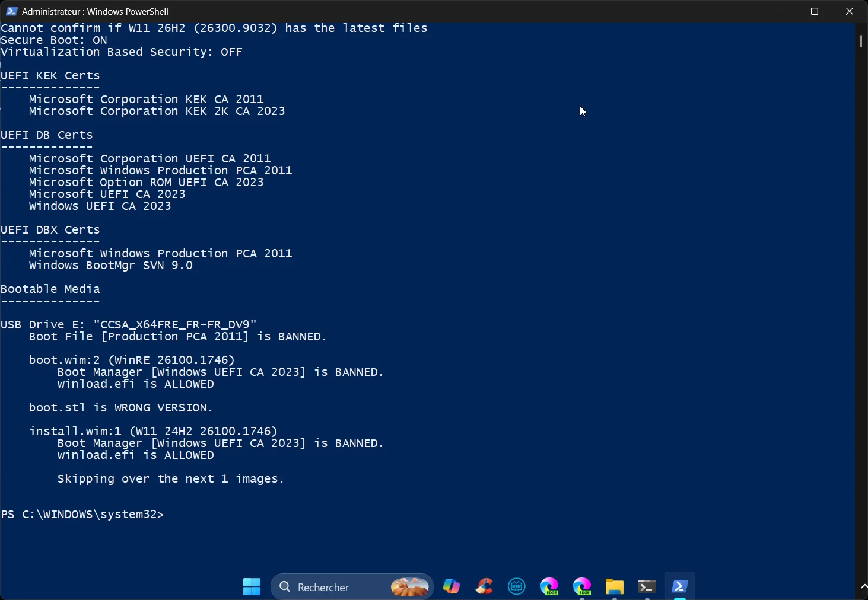Viewport: 868px width, 600px height.
Task: Click 'Microsoft Windows Production PCA 2011' under DB Certs
Action: 161,171
